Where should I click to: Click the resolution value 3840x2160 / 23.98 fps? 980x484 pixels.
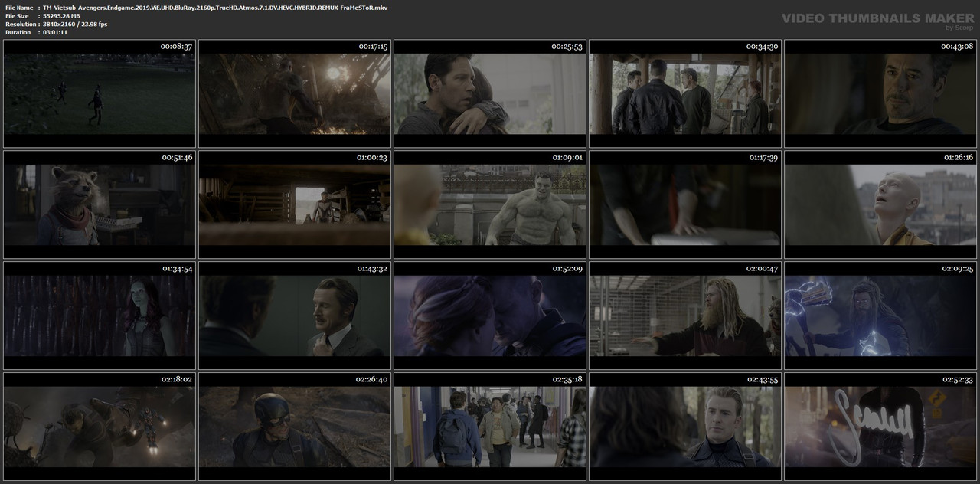75,24
